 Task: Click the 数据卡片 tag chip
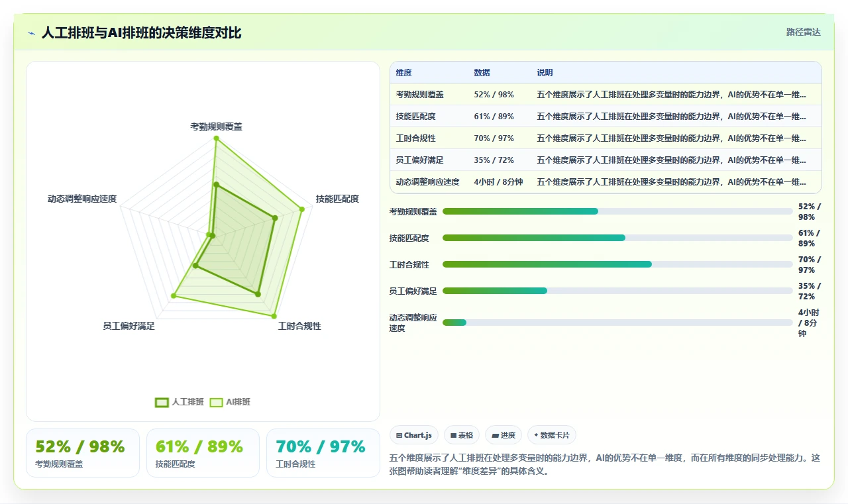[x=552, y=435]
